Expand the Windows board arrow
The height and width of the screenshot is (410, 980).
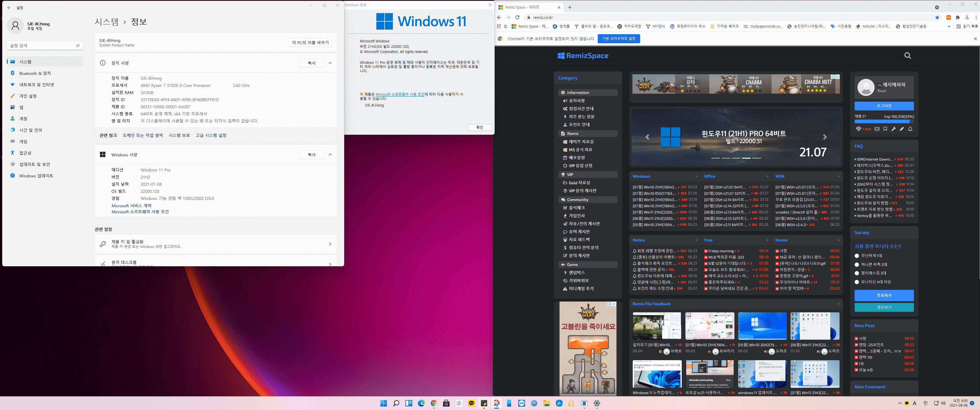point(696,177)
